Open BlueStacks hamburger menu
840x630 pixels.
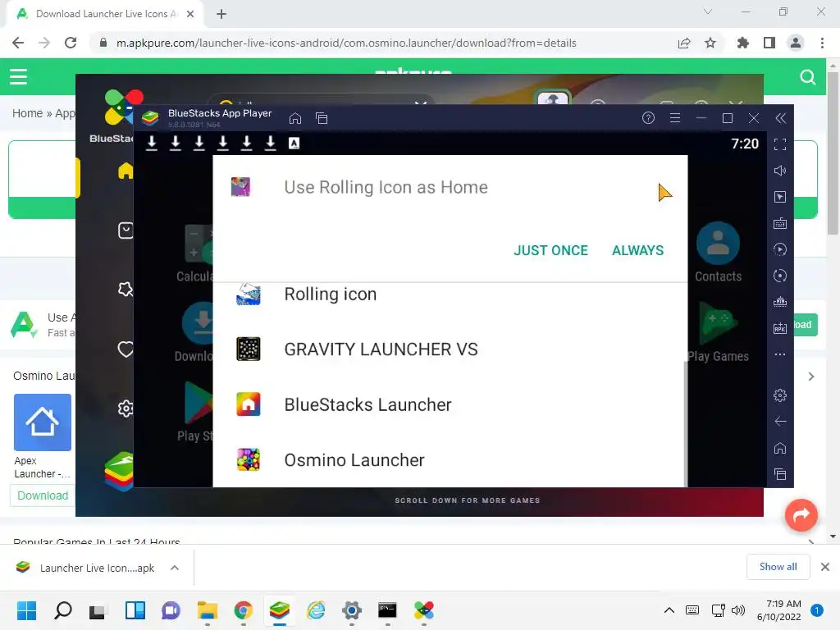[675, 118]
